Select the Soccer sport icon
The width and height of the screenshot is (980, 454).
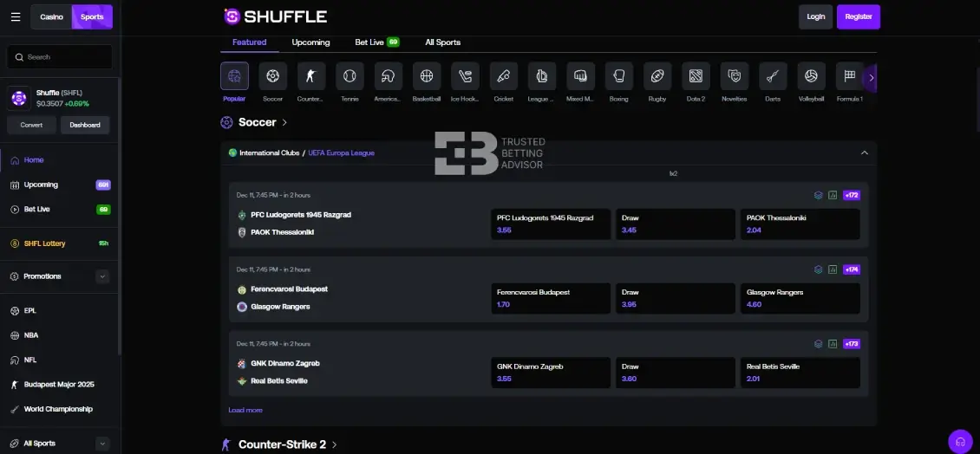[273, 77]
